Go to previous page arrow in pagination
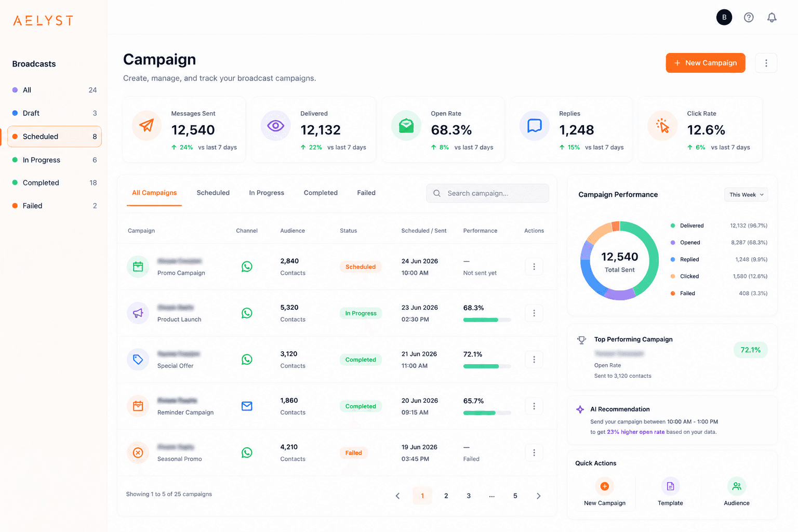The image size is (798, 532). 397,496
